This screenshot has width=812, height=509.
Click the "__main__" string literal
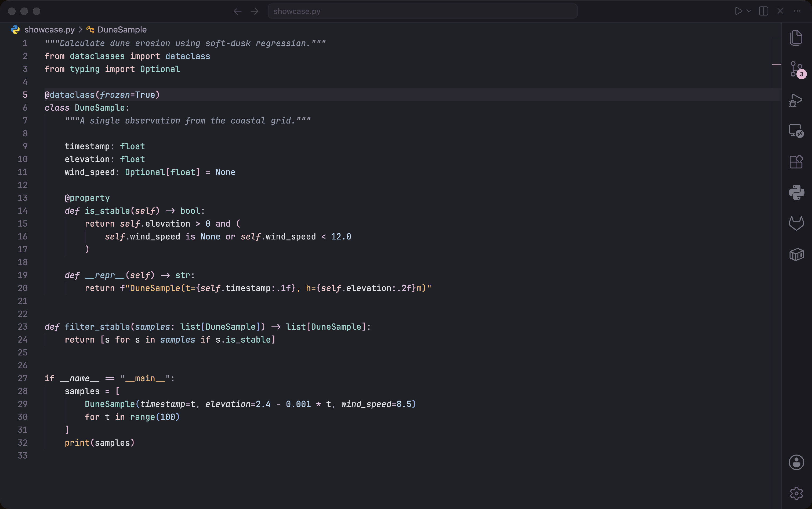pos(145,378)
